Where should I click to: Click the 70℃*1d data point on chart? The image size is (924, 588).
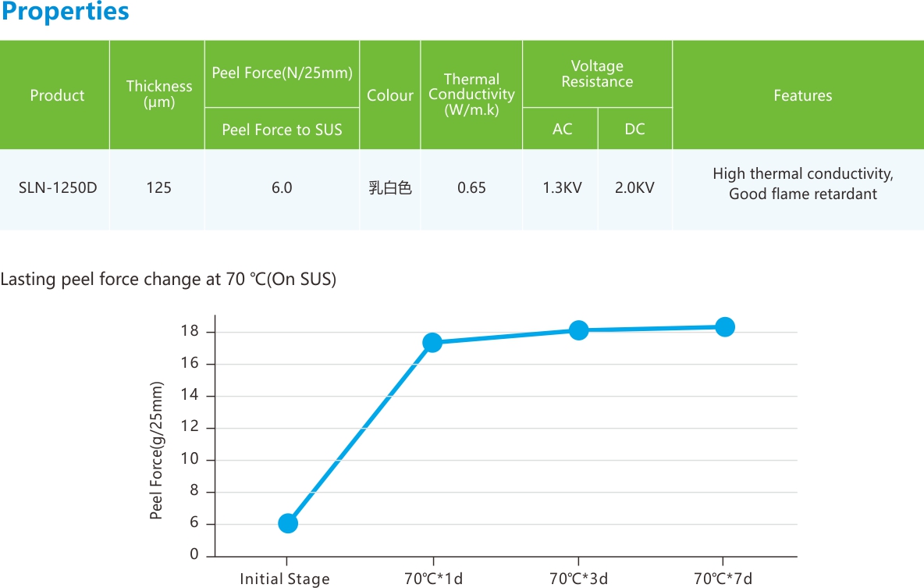point(432,342)
